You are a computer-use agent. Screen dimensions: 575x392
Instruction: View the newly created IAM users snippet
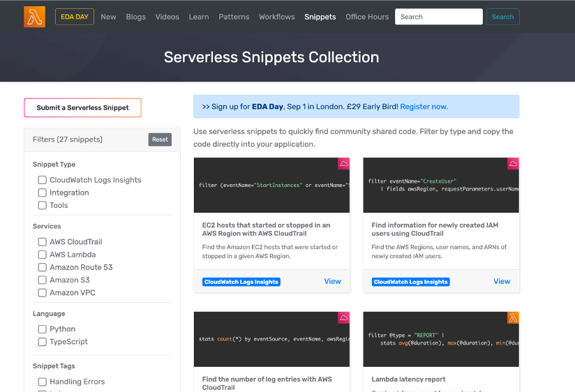(502, 281)
